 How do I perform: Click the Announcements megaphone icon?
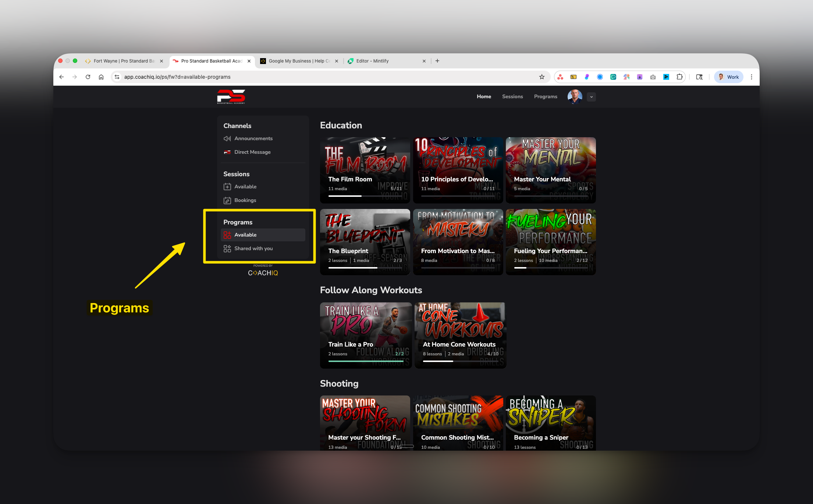tap(227, 139)
